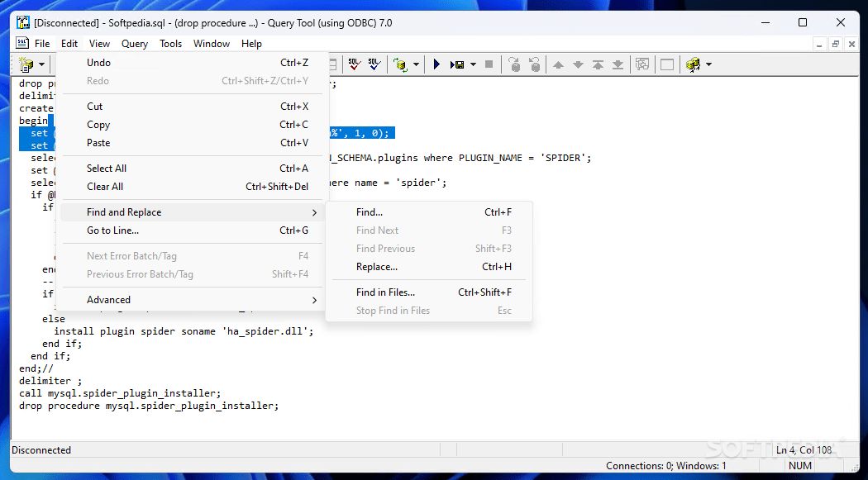The height and width of the screenshot is (480, 868).
Task: Open the Tools menu
Action: point(170,44)
